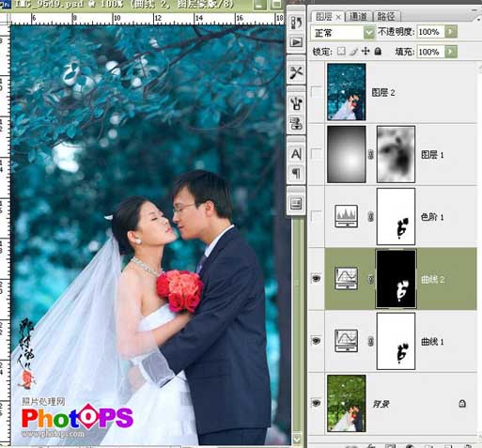
Task: Select the 曲线 1 layer mask thumbnail
Action: [x=396, y=341]
